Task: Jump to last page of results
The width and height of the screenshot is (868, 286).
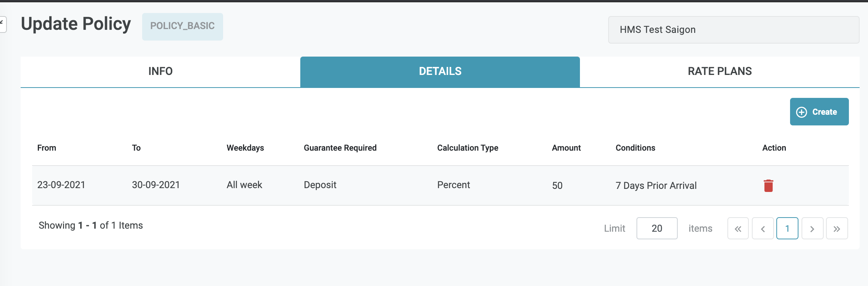Action: [x=837, y=229]
